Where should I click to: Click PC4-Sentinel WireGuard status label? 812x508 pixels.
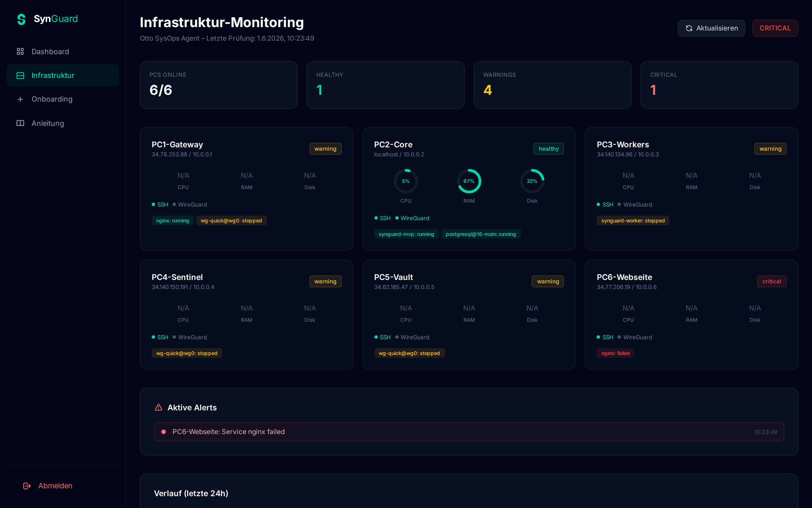pyautogui.click(x=193, y=337)
